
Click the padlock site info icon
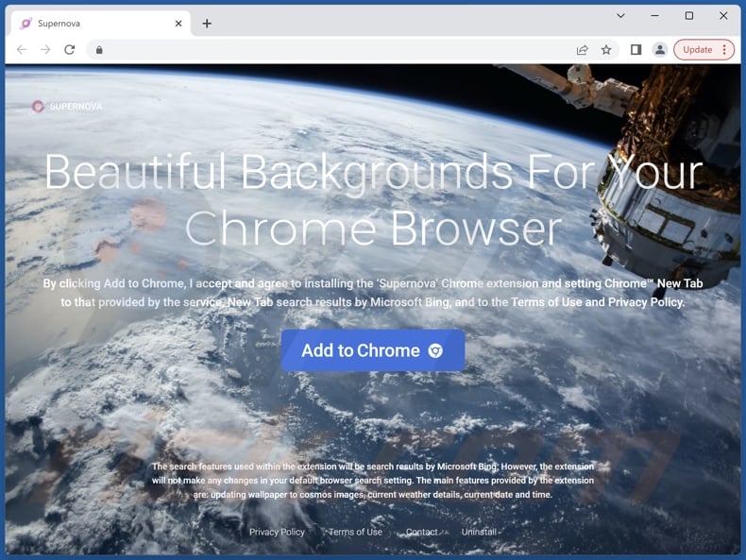[x=99, y=49]
